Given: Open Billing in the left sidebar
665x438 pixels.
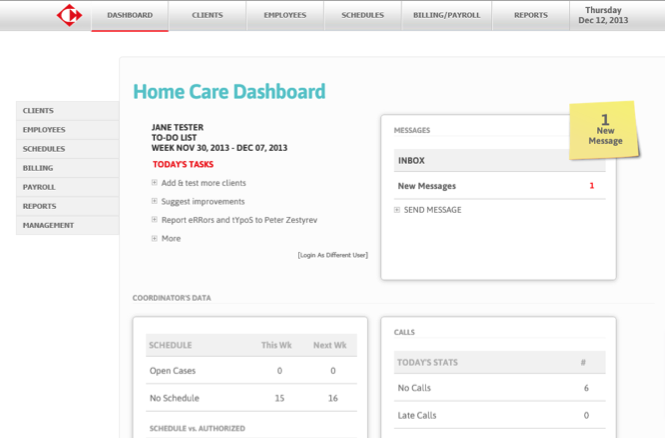Looking at the screenshot, I should tap(68, 168).
